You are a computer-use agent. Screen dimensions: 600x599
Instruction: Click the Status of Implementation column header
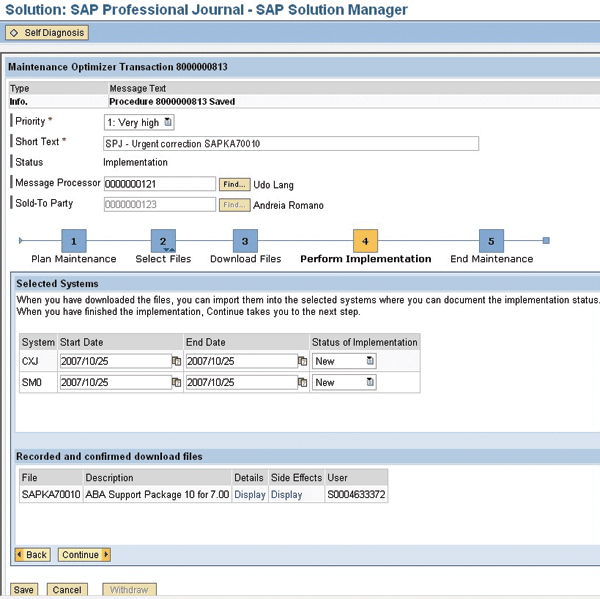click(x=365, y=342)
